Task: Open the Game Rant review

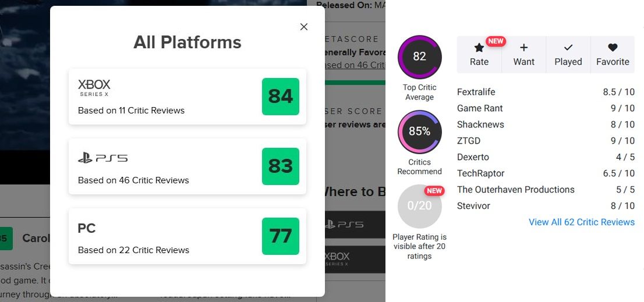Action: pos(480,108)
